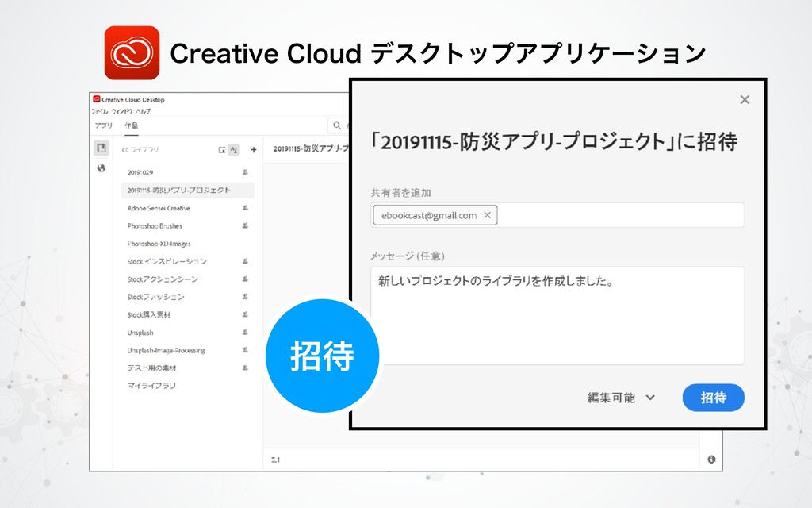812x508 pixels.
Task: Click the shared-user icon on Photoshop Brushes
Action: coord(245,225)
